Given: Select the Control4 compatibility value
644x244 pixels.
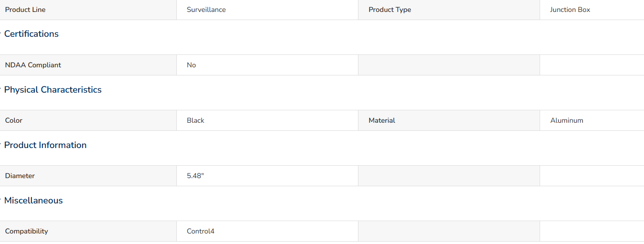Looking at the screenshot, I should coord(201,231).
